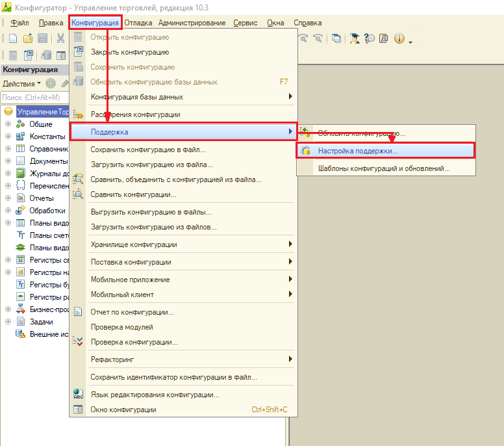The height and width of the screenshot is (446, 504).
Task: Click the Обработки icon in tree
Action: (x=20, y=210)
